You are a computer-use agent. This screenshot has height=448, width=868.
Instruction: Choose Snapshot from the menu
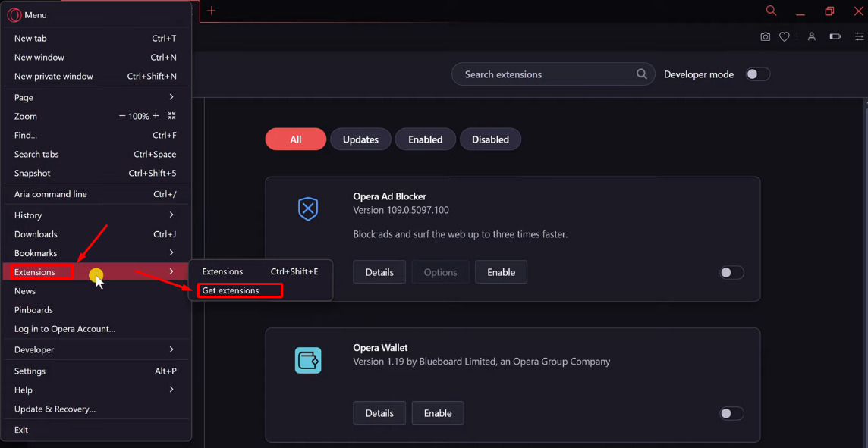point(96,173)
